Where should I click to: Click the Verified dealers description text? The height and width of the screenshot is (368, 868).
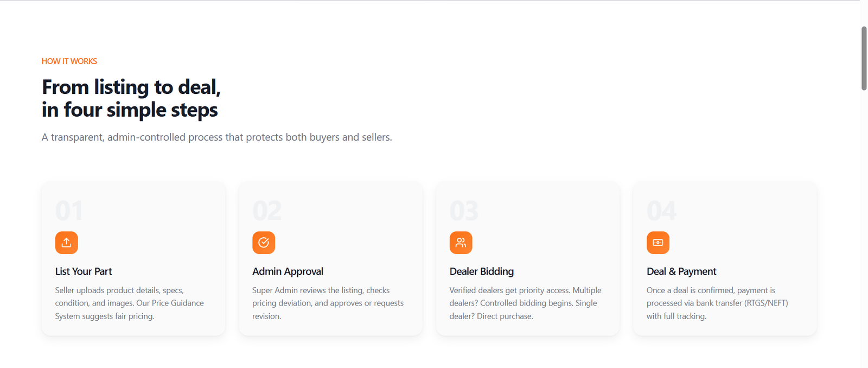[x=525, y=303]
